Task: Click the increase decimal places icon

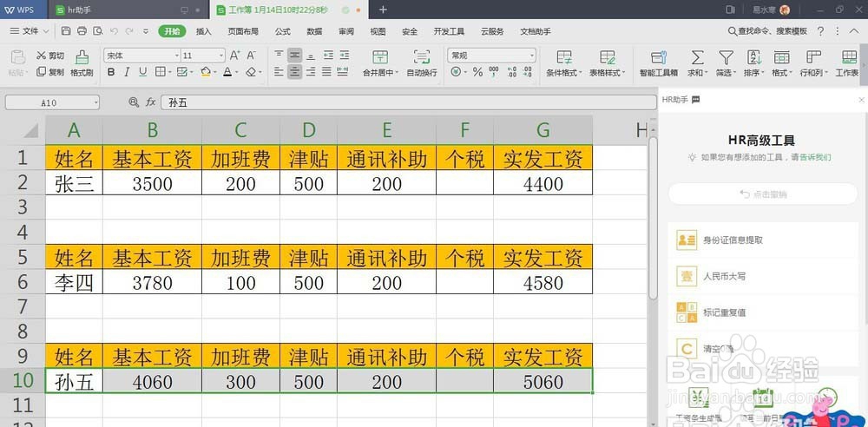Action: click(511, 72)
